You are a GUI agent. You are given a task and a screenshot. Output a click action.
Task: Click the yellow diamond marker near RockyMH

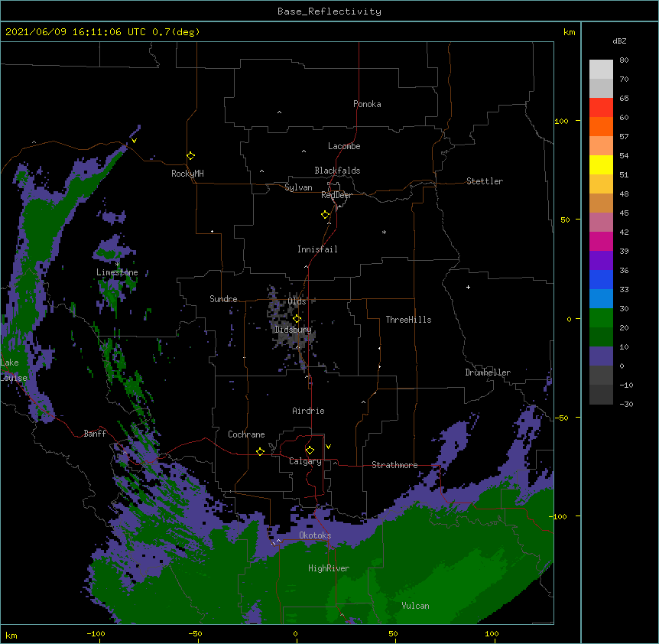click(191, 156)
